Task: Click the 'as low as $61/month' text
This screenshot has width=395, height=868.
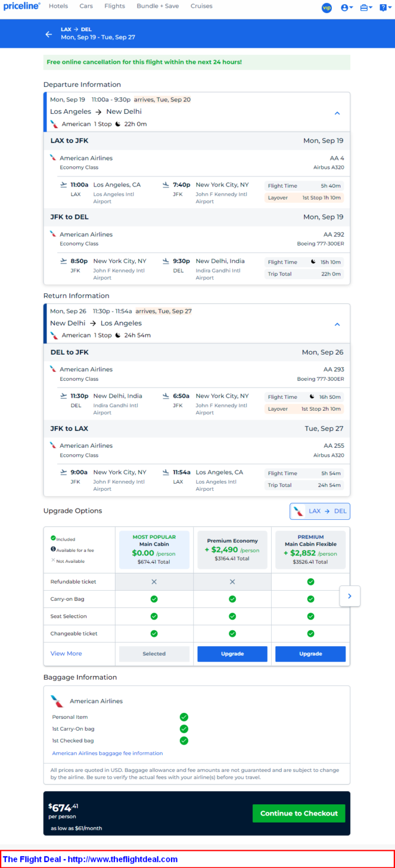Action: tap(76, 828)
